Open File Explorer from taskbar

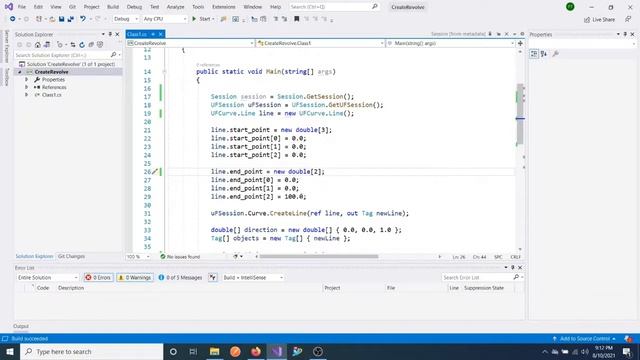coord(214,351)
